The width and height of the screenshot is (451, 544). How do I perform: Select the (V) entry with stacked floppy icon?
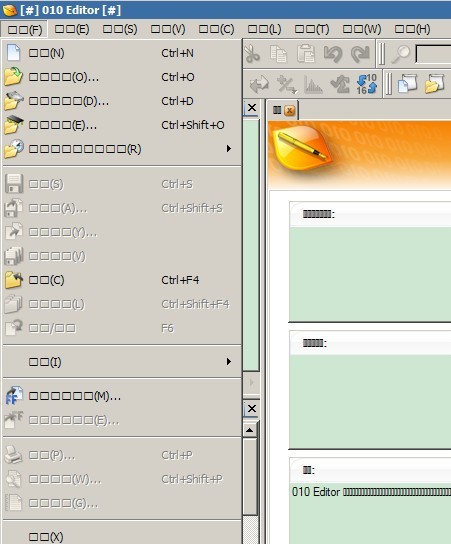122,256
